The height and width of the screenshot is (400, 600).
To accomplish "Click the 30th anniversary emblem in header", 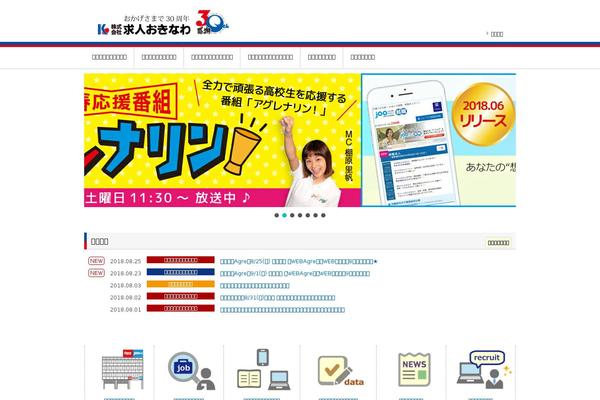I will point(212,22).
